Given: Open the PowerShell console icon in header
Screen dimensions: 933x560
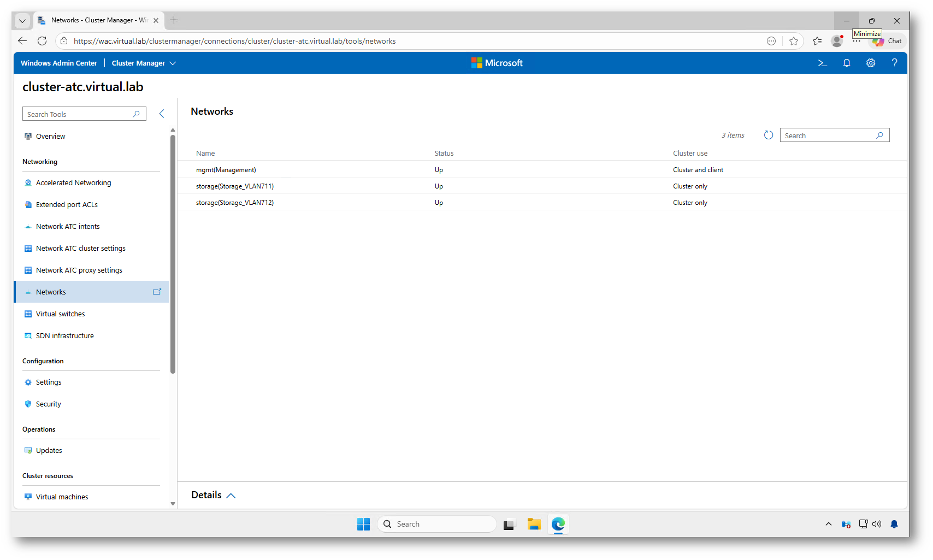Looking at the screenshot, I should [x=822, y=63].
